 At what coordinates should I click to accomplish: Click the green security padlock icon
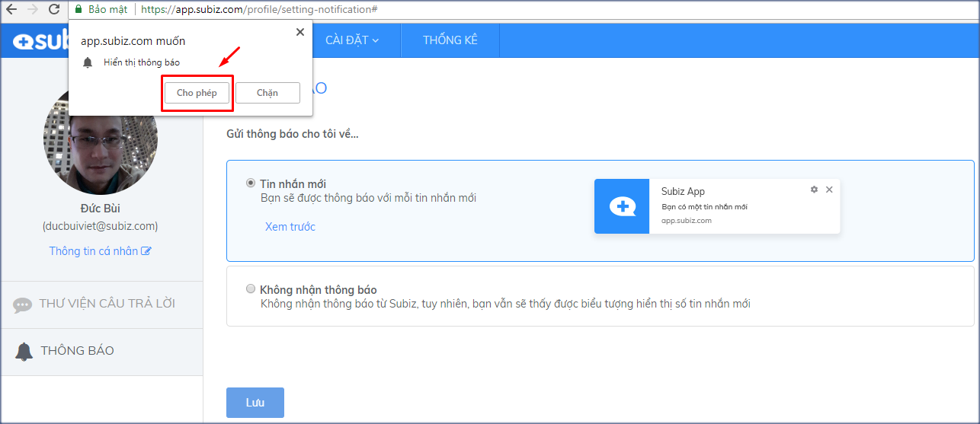tap(78, 10)
